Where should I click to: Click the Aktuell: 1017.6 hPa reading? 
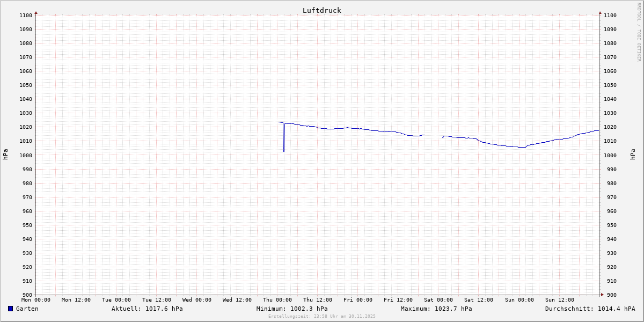[x=147, y=309]
